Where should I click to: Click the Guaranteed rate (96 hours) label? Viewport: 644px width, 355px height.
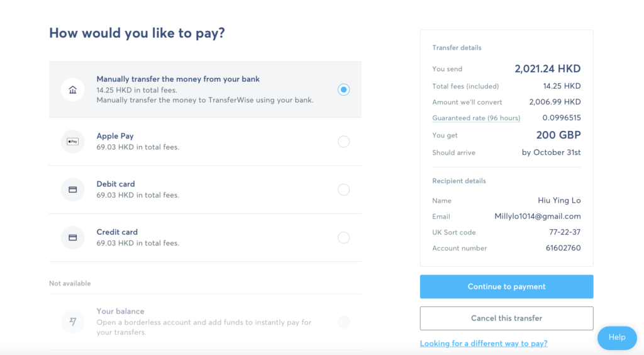click(x=476, y=118)
